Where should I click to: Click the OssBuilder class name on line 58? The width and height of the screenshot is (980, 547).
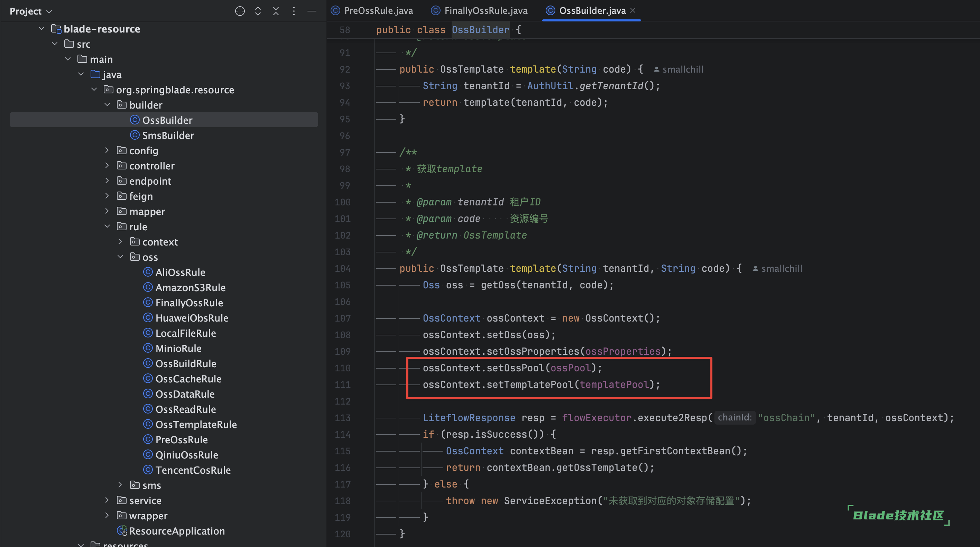coord(480,30)
